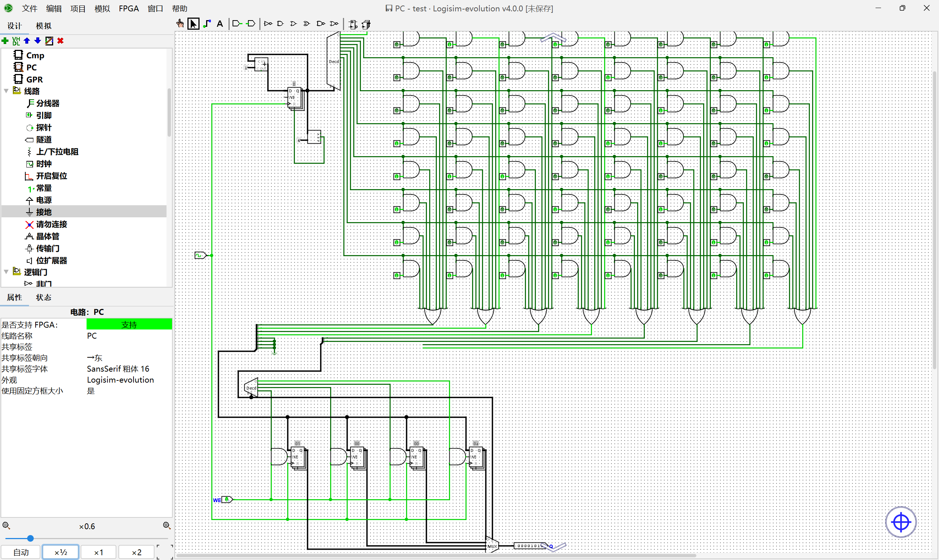
Task: Pick the NOT gate toolbar icon
Action: (268, 24)
